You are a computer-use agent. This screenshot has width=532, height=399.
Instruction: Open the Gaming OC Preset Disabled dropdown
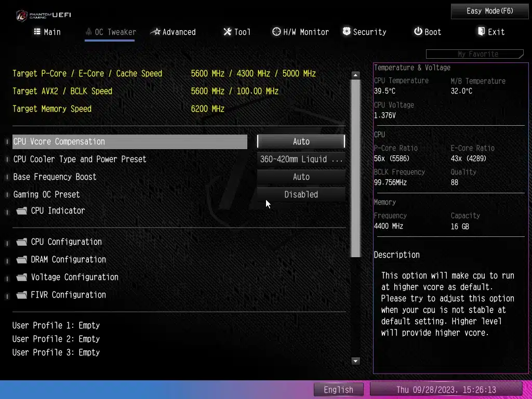(x=301, y=195)
